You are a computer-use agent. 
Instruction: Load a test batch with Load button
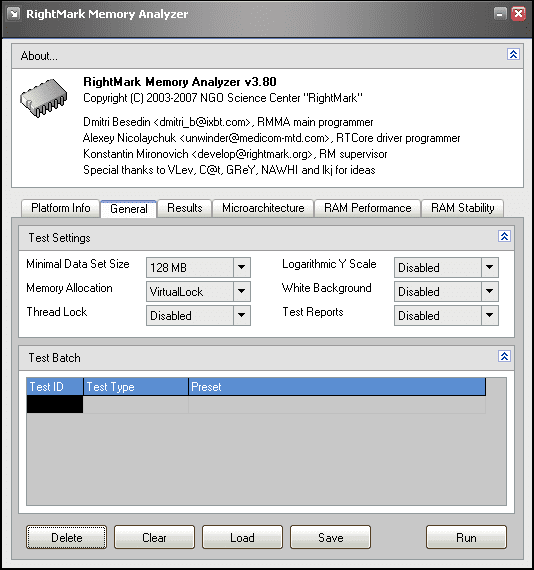[242, 537]
